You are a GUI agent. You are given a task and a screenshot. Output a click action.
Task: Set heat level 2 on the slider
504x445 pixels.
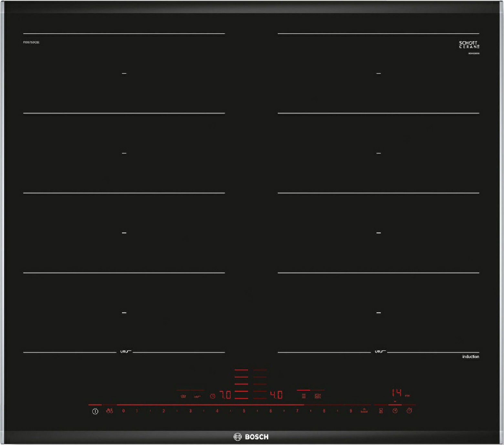click(163, 411)
